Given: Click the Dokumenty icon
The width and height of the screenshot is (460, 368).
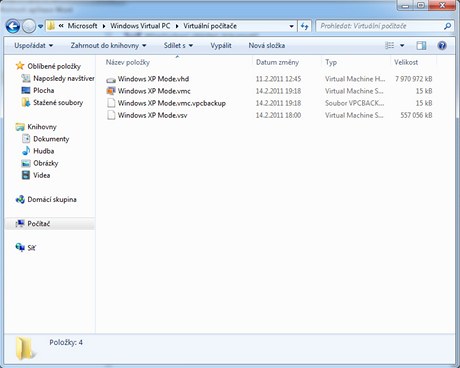Looking at the screenshot, I should point(26,138).
